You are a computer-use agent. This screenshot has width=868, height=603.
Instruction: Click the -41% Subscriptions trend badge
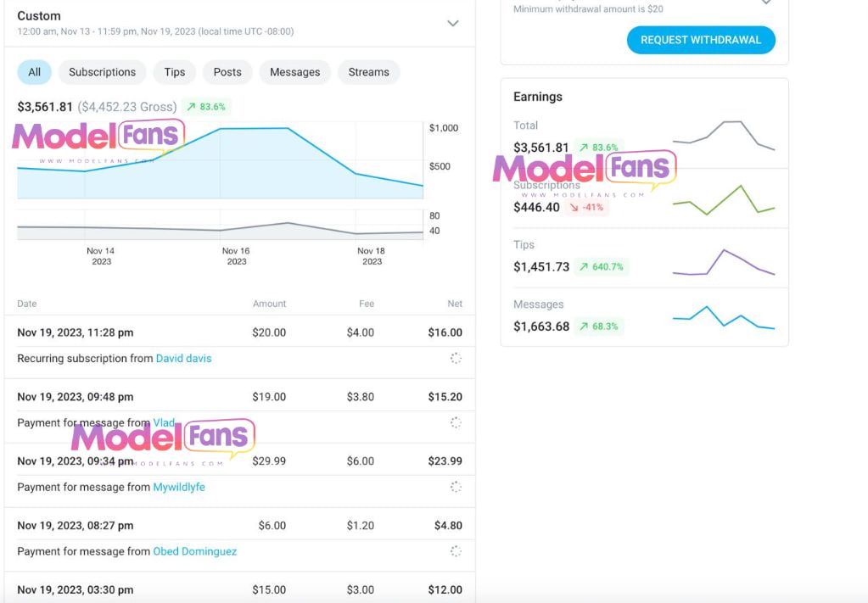tap(587, 208)
